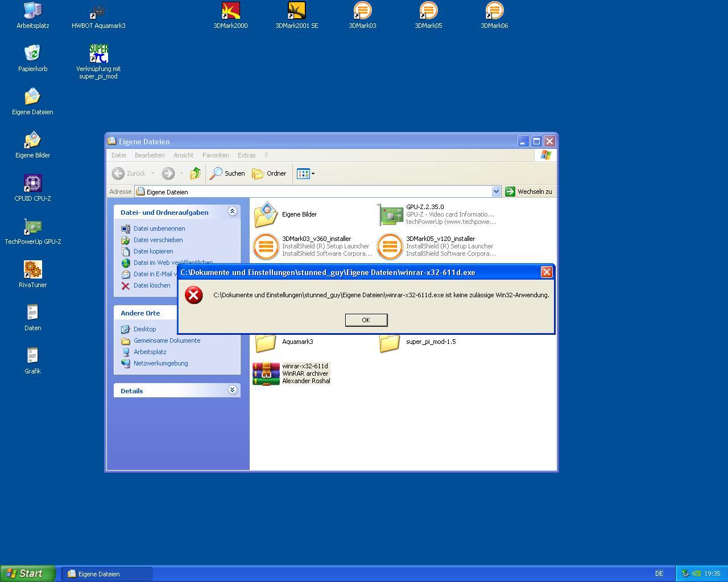The width and height of the screenshot is (728, 582).
Task: Select the Daten text file icon
Action: pyautogui.click(x=32, y=318)
